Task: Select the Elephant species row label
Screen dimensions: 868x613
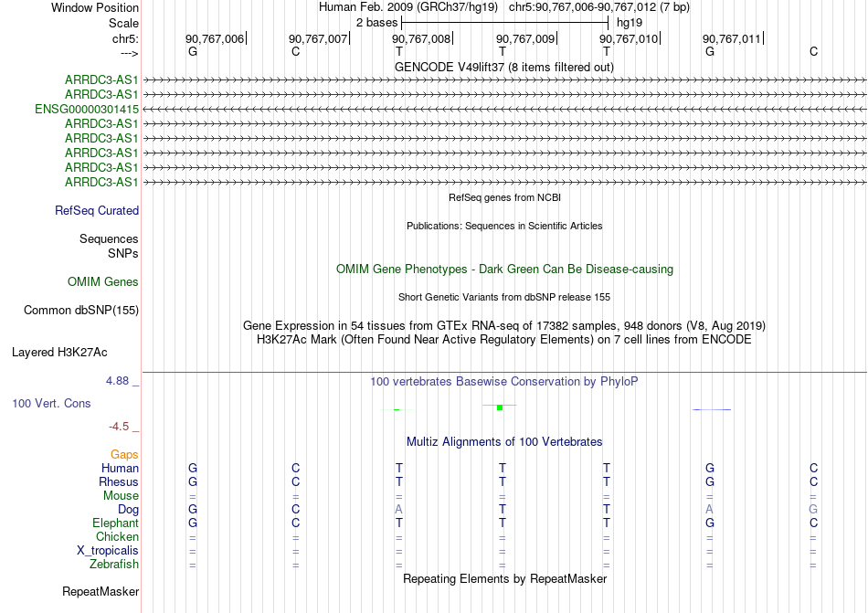Action: 116,523
